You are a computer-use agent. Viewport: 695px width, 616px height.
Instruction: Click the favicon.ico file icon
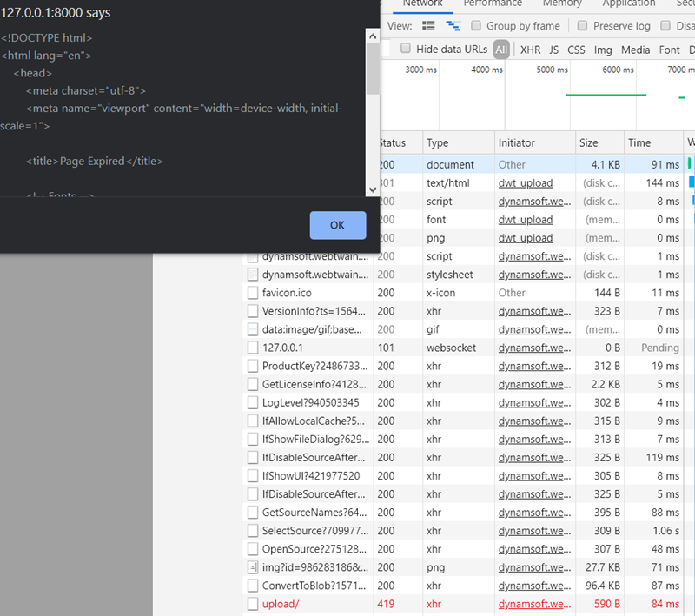click(252, 293)
